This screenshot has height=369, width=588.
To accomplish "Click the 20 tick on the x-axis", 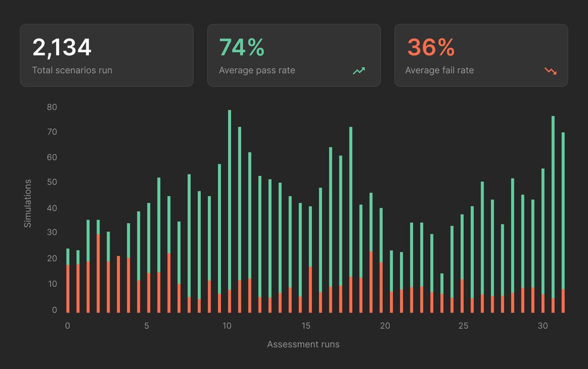I will [385, 326].
